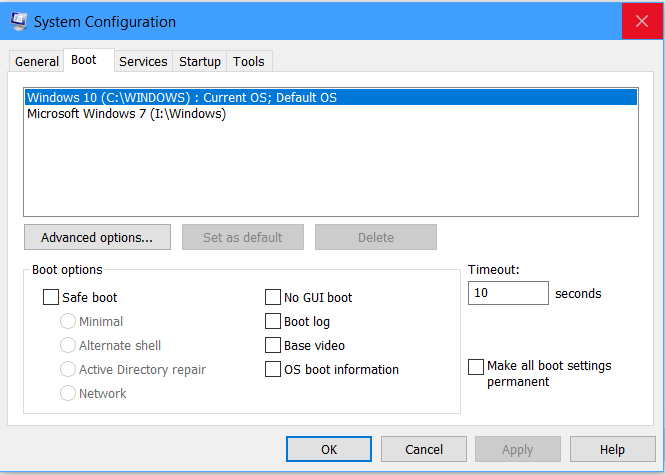Check Make all boot settings permanent

point(476,367)
